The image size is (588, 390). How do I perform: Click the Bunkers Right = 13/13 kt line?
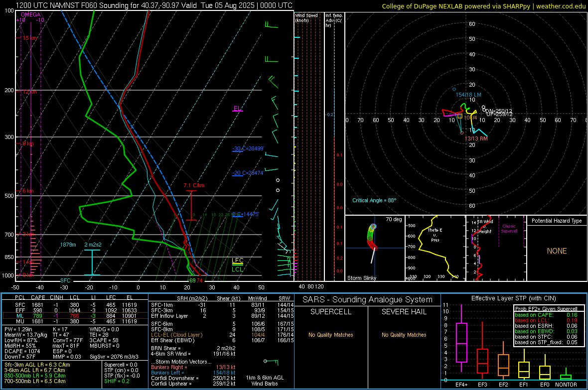click(x=193, y=367)
